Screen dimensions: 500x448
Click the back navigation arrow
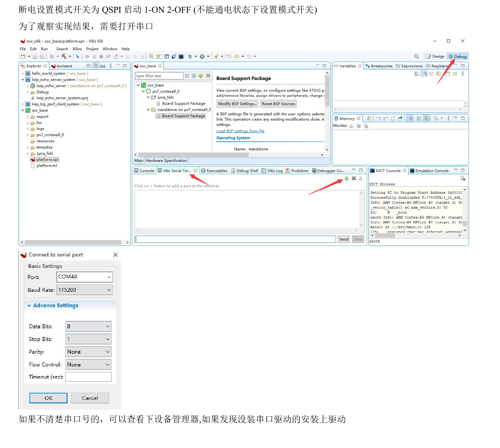pos(237,56)
